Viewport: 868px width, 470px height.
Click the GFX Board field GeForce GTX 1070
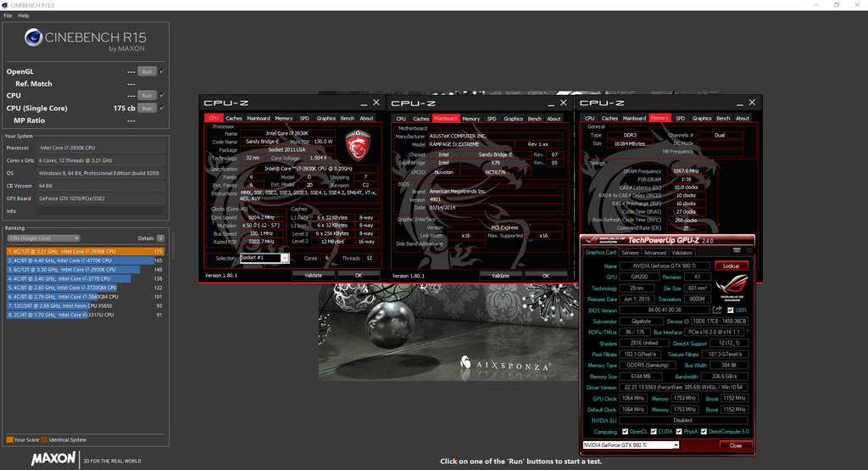101,199
